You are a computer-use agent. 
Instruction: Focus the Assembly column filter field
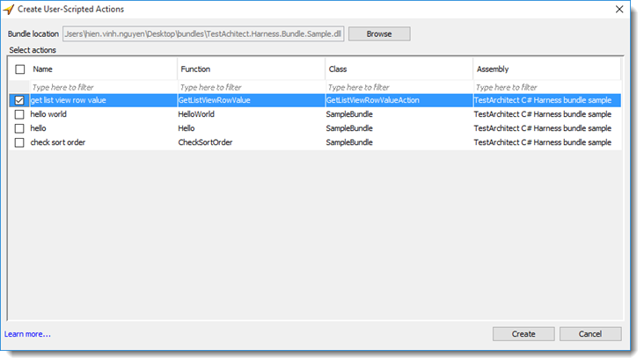tap(547, 87)
